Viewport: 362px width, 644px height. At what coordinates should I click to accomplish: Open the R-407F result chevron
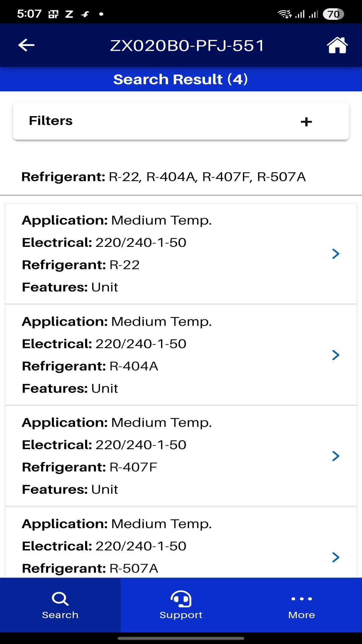pyautogui.click(x=336, y=456)
